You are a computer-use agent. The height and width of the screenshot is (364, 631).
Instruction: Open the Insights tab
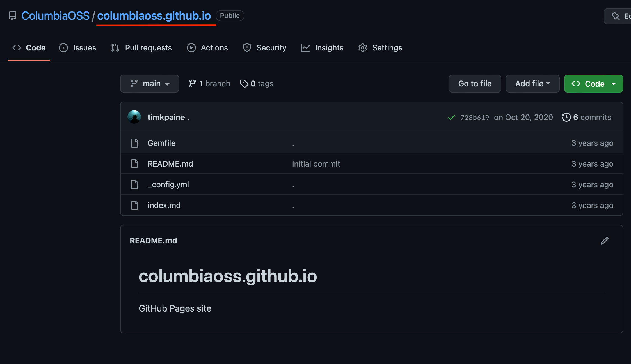tap(322, 48)
